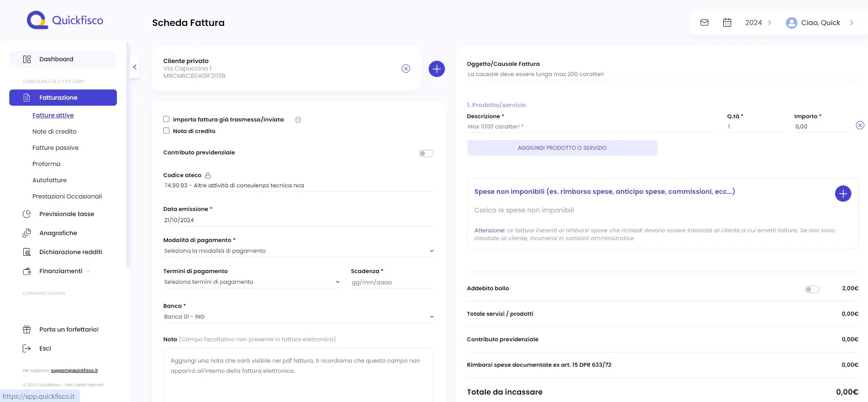
Task: Click the Scadenza date field
Action: 392,282
